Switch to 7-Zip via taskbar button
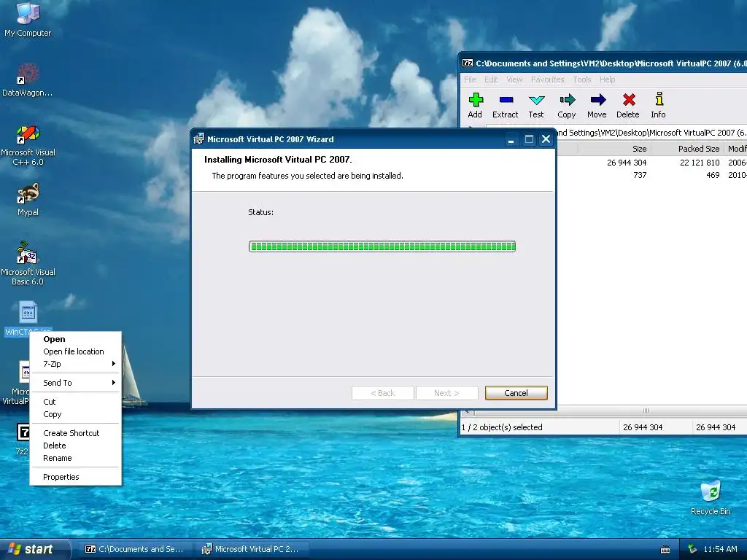Viewport: 747px width, 560px height. point(136,550)
